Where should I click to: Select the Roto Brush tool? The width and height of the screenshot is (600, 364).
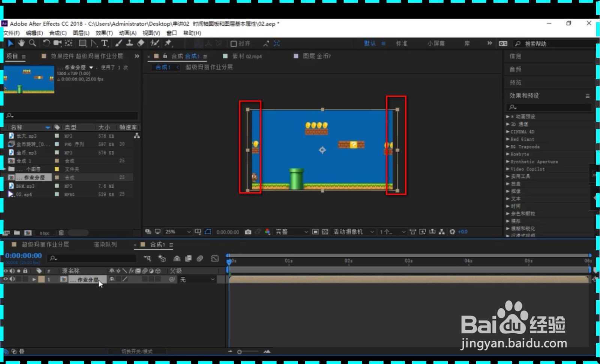click(x=154, y=43)
